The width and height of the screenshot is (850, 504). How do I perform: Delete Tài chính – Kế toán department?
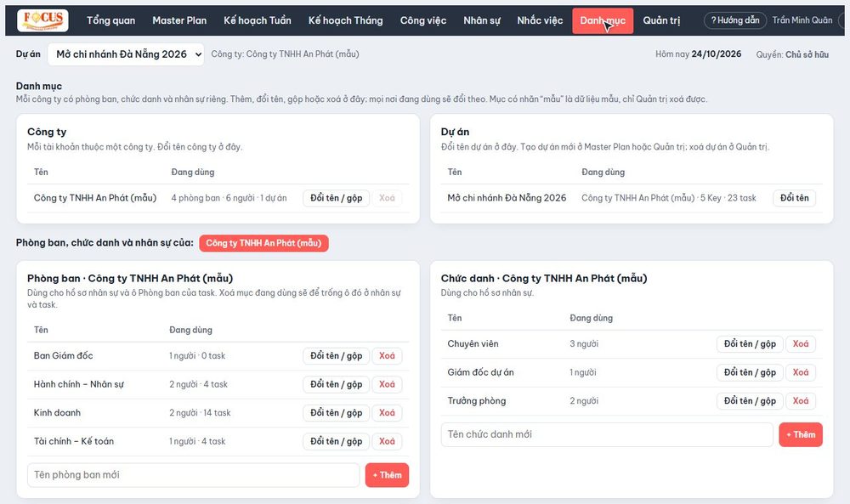[387, 441]
